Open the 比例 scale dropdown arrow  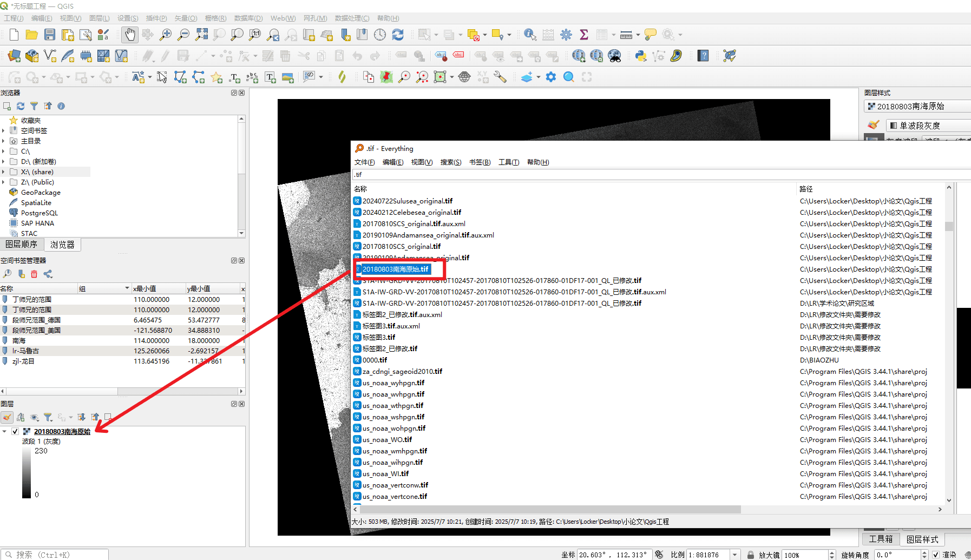[734, 555]
